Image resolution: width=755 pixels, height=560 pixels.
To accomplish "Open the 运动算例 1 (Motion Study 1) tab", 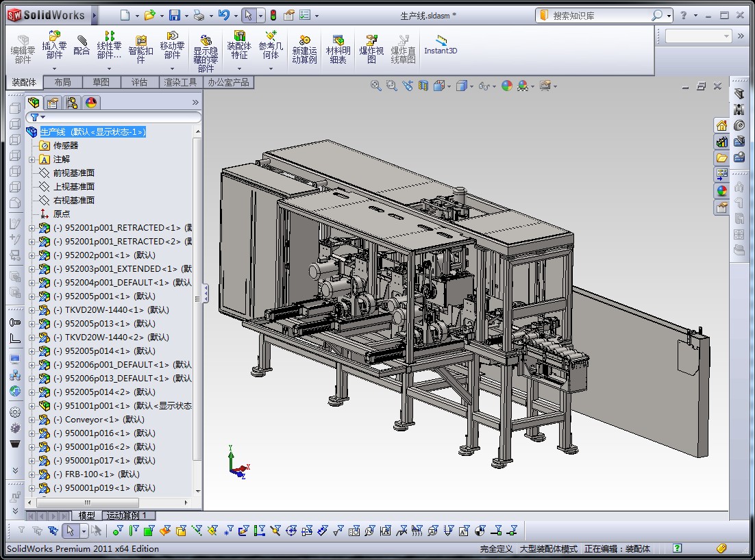I will pyautogui.click(x=128, y=516).
